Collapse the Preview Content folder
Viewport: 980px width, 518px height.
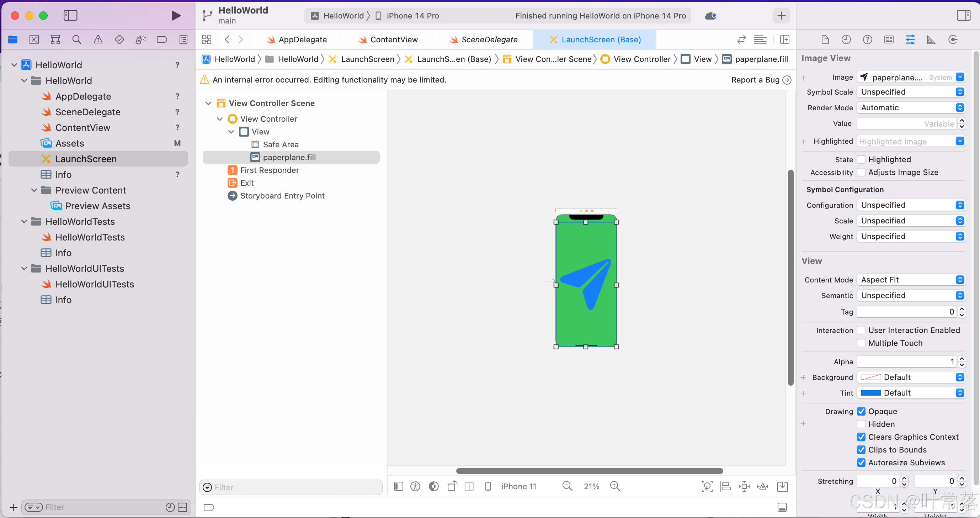coord(34,190)
